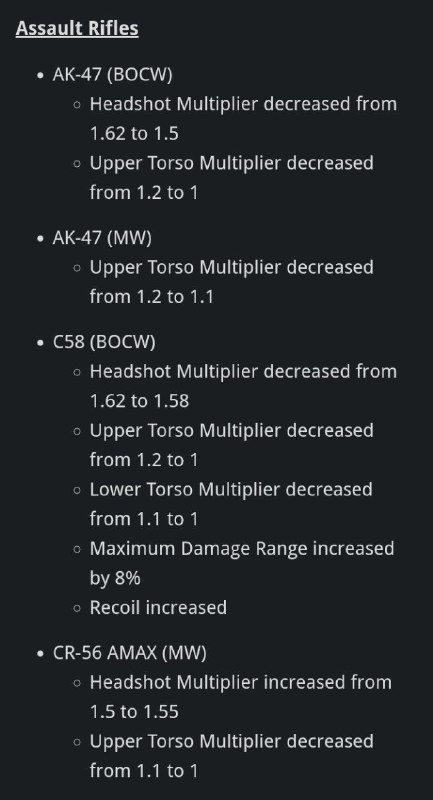Click the 1.62 to 1.58 text
Screen dimensions: 433x800
pos(139,401)
